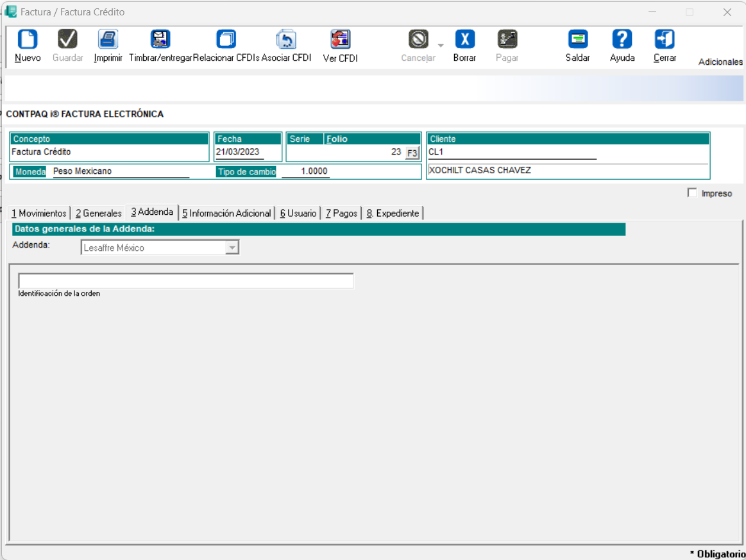Open Ayuda help icon

coord(622,40)
